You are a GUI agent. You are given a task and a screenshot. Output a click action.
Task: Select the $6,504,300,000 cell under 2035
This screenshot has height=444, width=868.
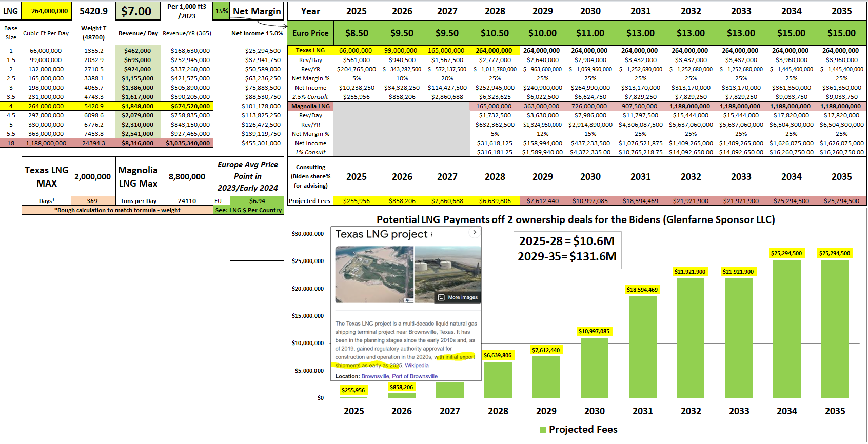841,125
